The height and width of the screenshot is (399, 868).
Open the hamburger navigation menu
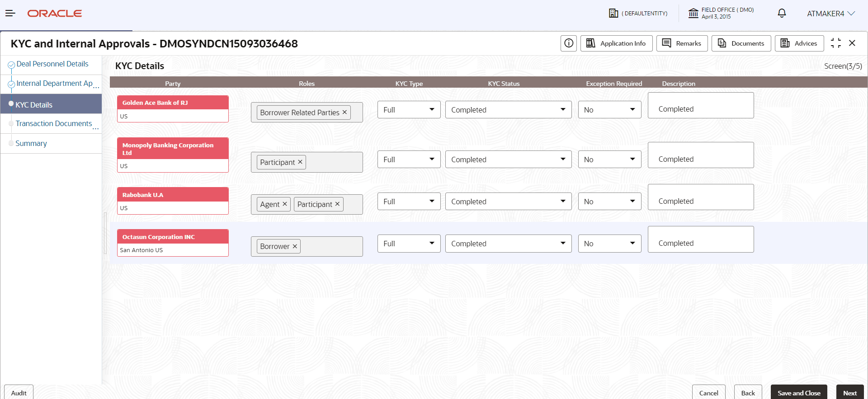(x=10, y=14)
